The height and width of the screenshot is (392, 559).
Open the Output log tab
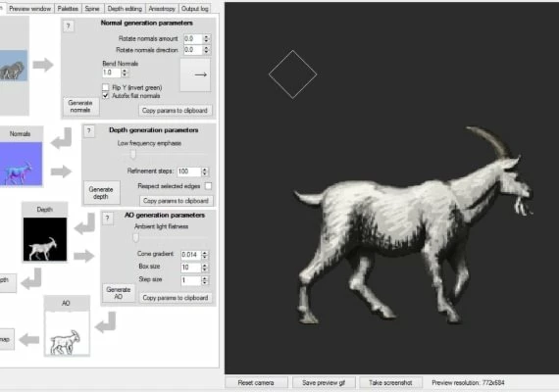pos(194,9)
